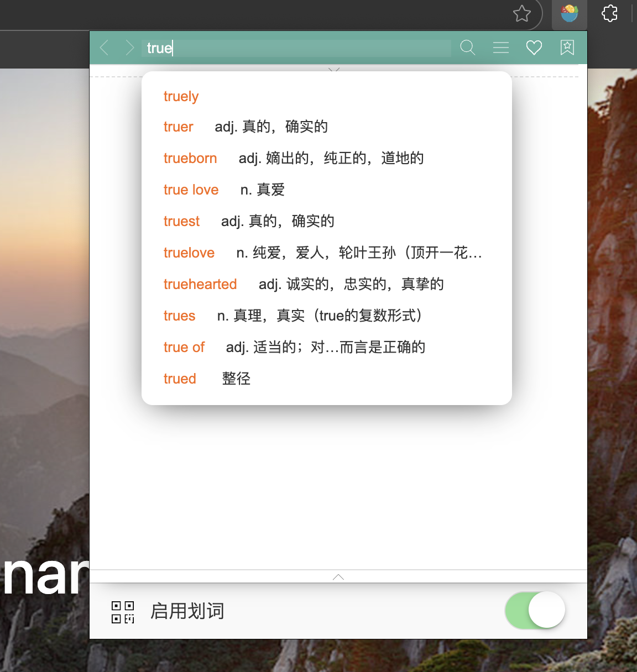Screen dimensions: 637x672
Task: Click the QR code icon
Action: tap(123, 612)
